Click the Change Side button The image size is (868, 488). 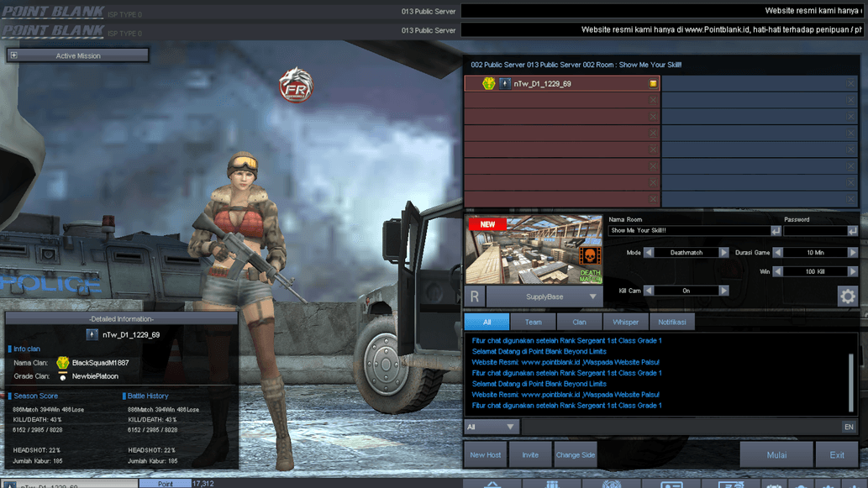[576, 454]
